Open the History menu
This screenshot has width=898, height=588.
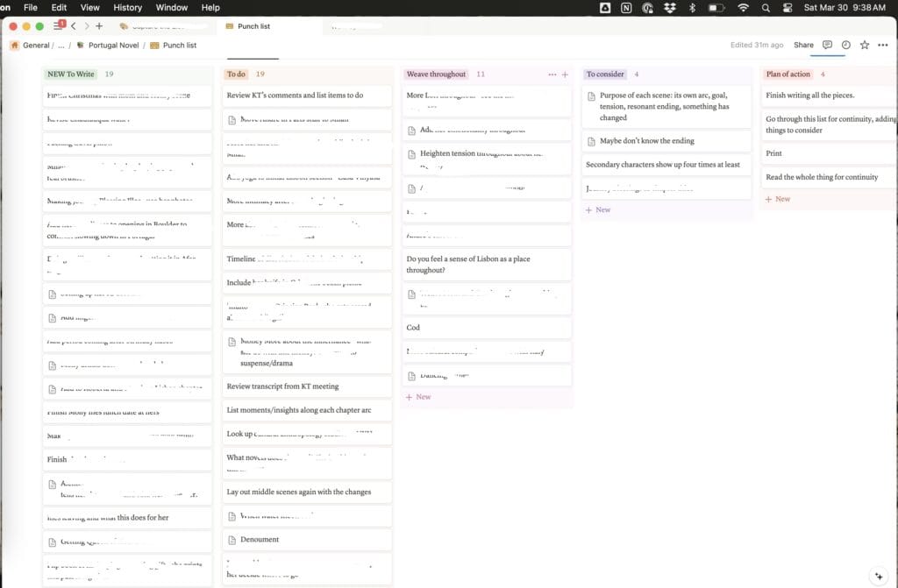tap(127, 7)
